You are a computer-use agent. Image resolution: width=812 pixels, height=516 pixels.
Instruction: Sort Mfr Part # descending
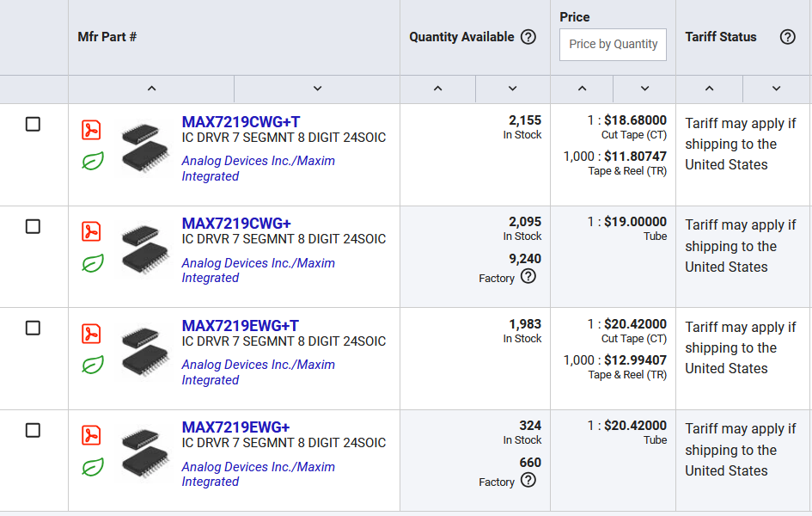pyautogui.click(x=317, y=89)
